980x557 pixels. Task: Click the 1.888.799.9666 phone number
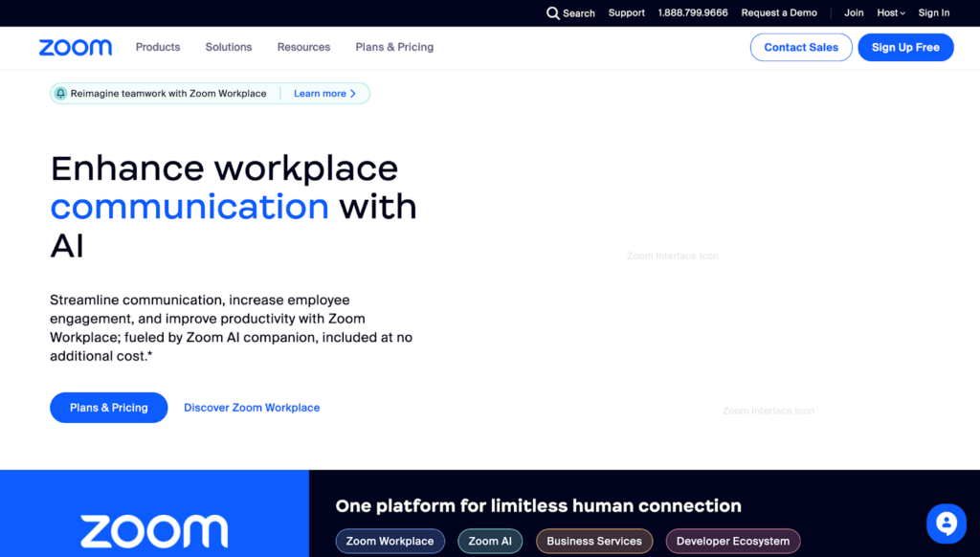point(693,13)
